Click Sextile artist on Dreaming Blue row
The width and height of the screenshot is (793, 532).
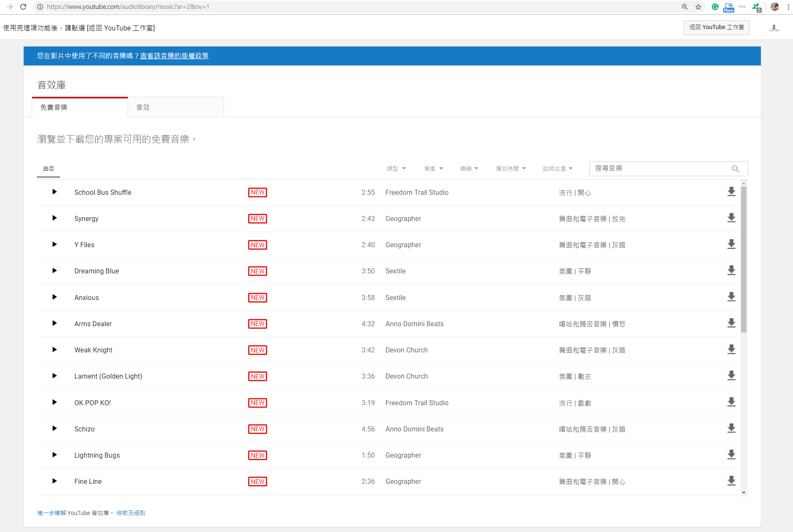pyautogui.click(x=396, y=271)
